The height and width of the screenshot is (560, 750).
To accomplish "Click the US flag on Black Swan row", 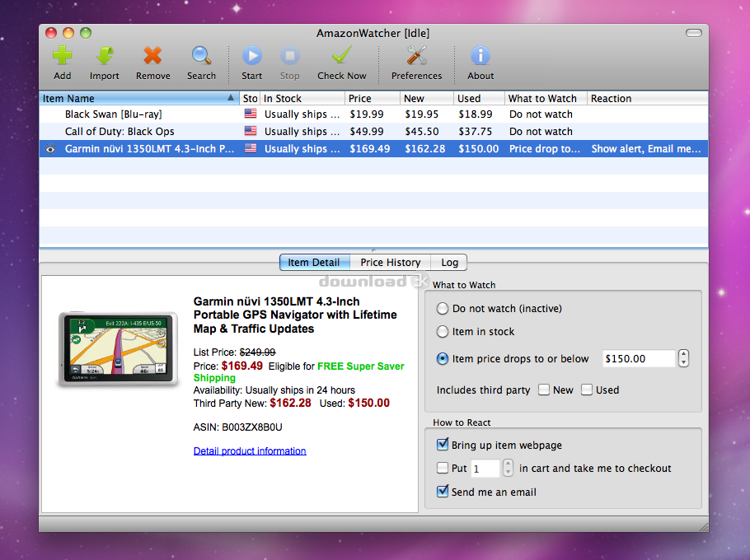I will click(251, 114).
